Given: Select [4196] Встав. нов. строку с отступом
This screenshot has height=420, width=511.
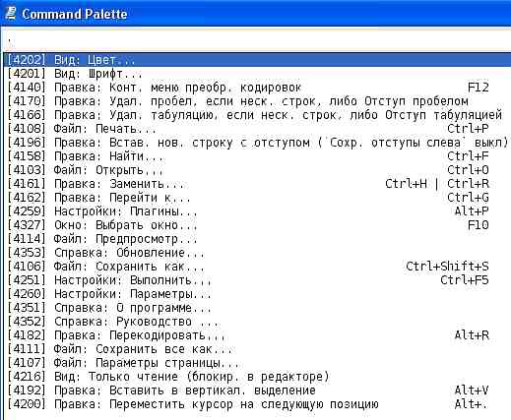Looking at the screenshot, I should point(258,143).
